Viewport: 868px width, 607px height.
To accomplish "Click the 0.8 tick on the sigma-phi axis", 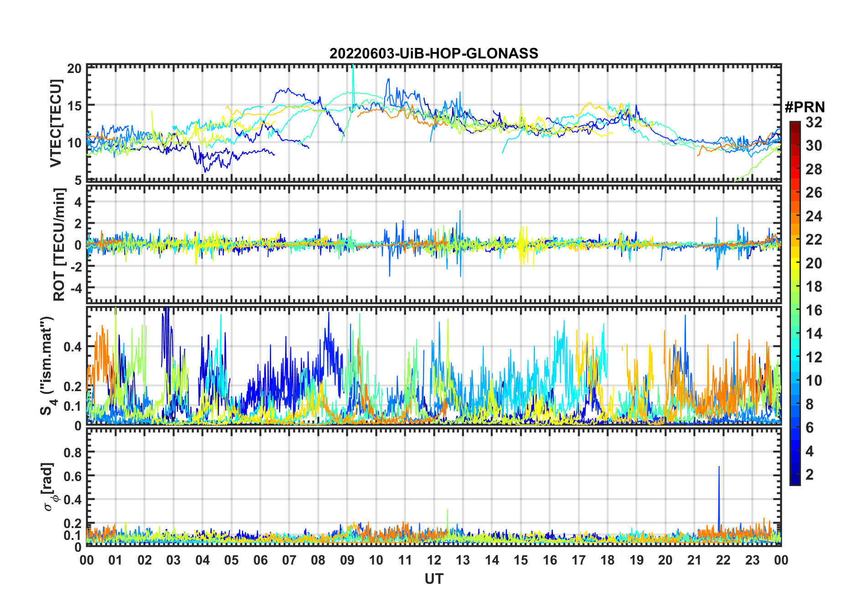I will point(72,452).
